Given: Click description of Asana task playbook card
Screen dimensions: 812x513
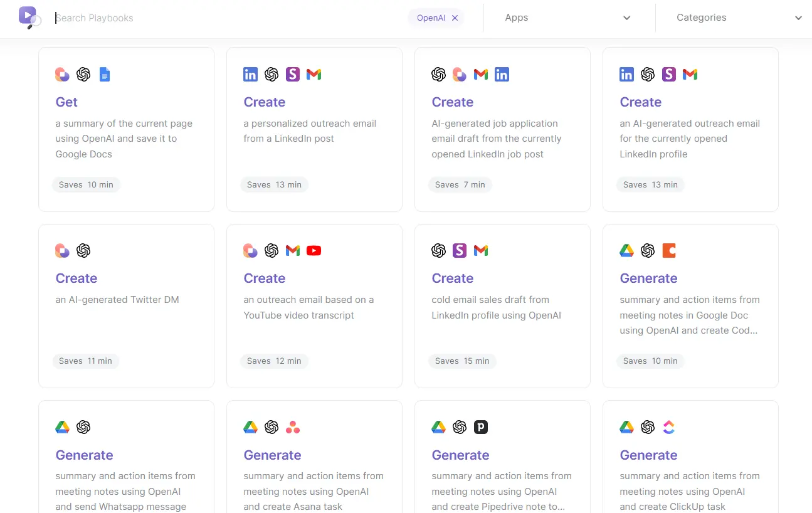Looking at the screenshot, I should click(x=314, y=491).
